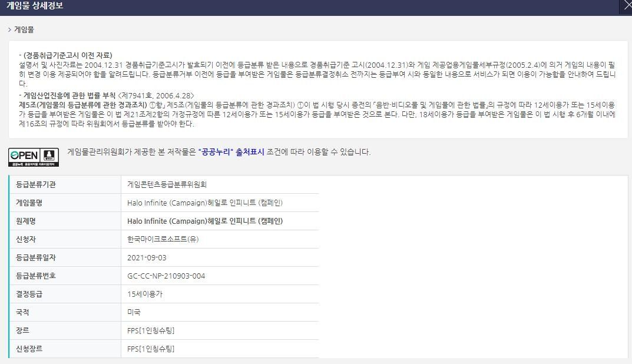
Task: Click FPS[1인칭슈팅] in the 장르 row
Action: [x=151, y=330]
